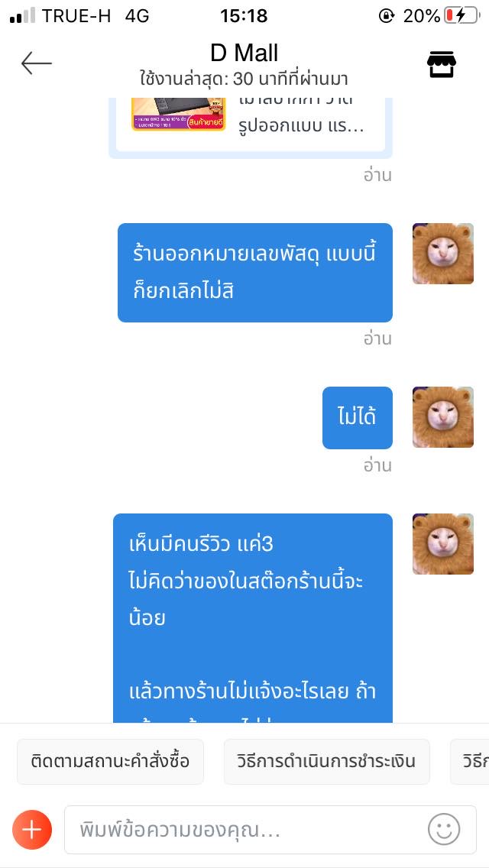Tap the partially visible third quick reply chip
This screenshot has width=489, height=868.
click(470, 762)
